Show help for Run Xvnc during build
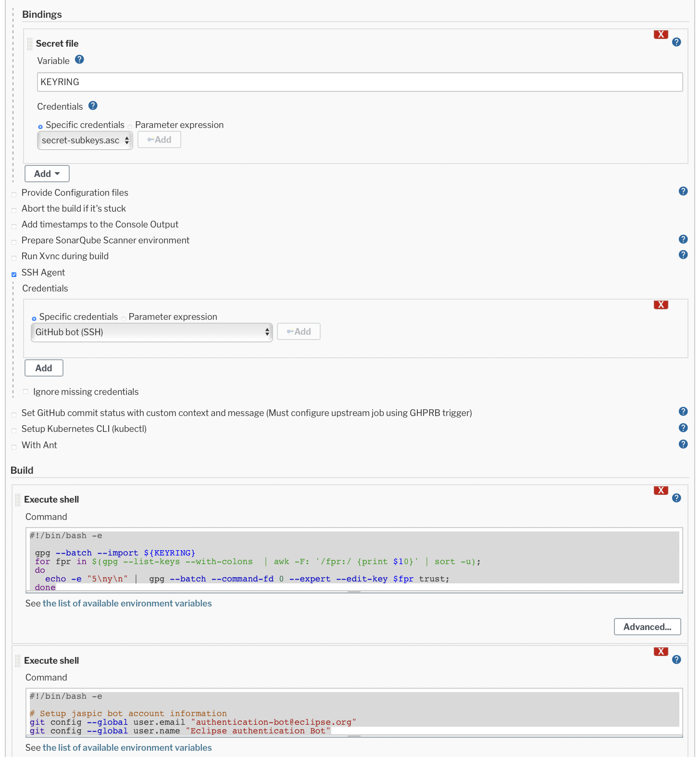700x757 pixels. (683, 255)
